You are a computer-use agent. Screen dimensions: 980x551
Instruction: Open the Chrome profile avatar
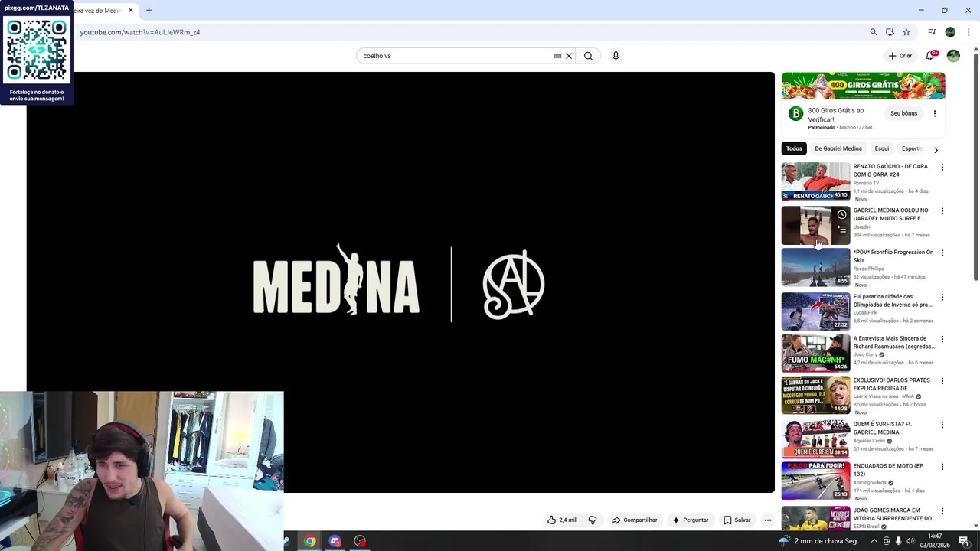950,32
